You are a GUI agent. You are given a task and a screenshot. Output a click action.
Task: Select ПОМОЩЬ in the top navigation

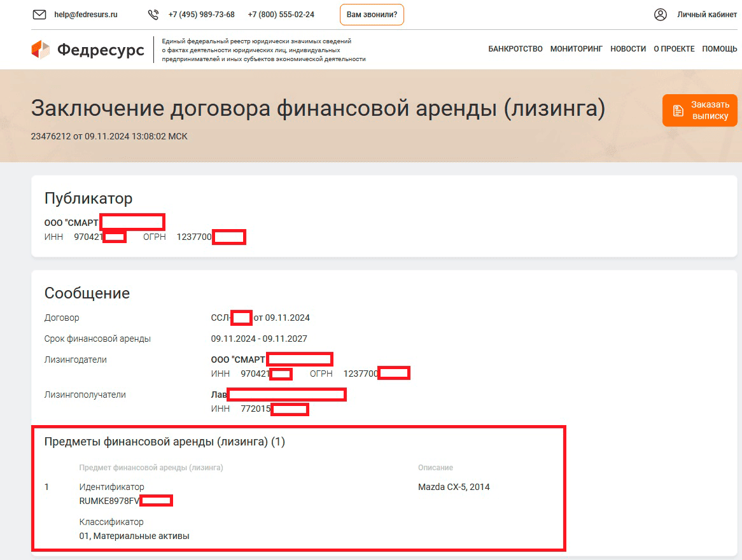[719, 49]
